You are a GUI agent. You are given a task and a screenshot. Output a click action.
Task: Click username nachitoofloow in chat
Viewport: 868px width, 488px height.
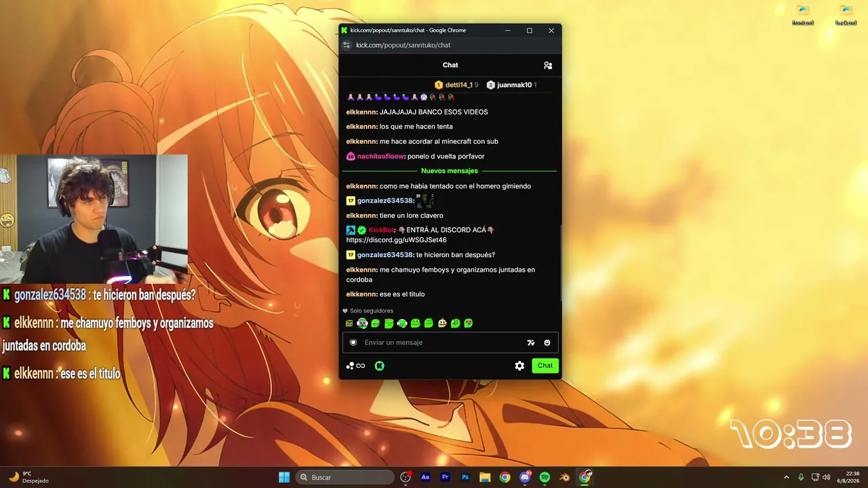[x=381, y=157]
